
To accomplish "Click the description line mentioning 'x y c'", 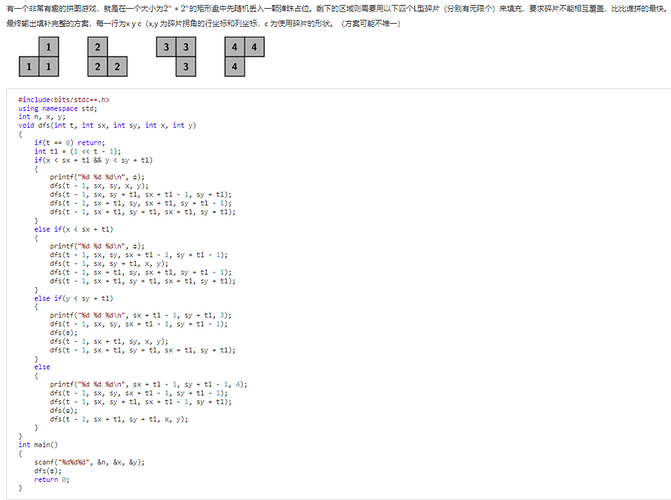I will click(204, 24).
